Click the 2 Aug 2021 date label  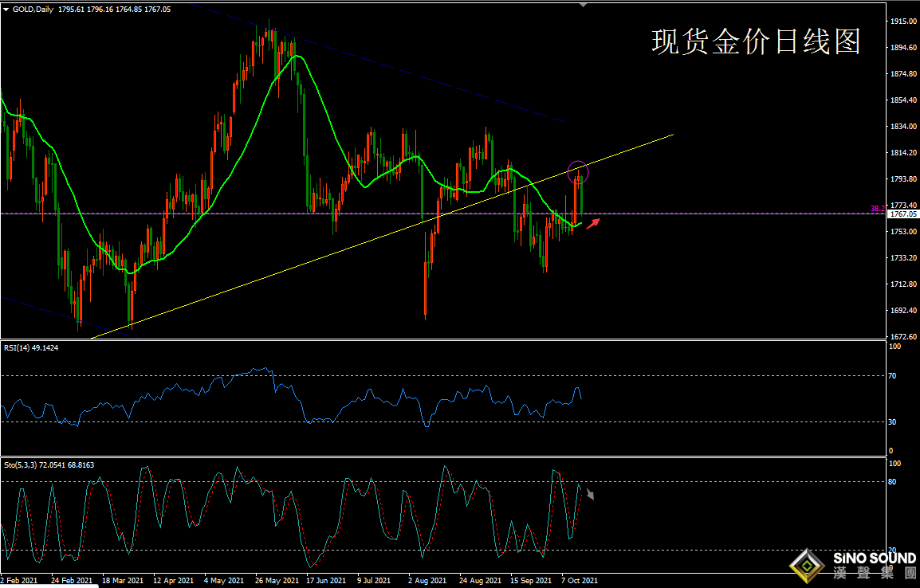pyautogui.click(x=427, y=581)
